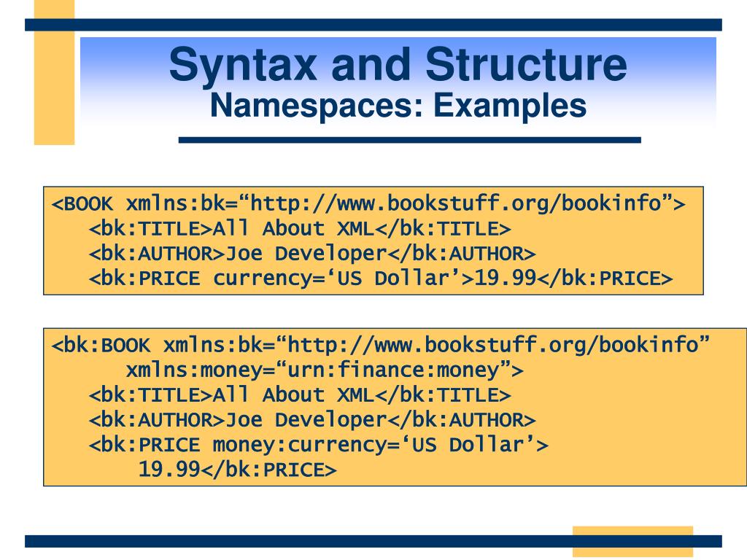Click the line starting '<bk:BOOK xmlns:bk='
This screenshot has width=747, height=560.
[x=381, y=345]
